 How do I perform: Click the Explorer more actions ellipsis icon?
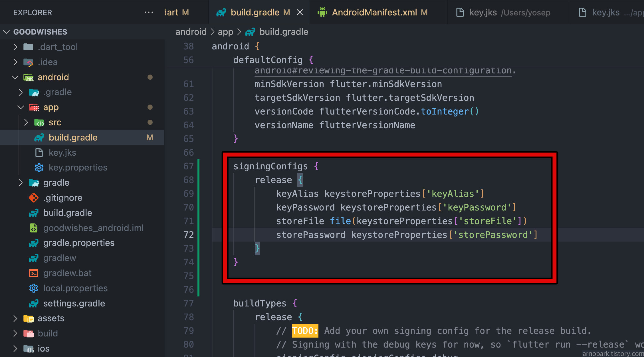pos(149,12)
